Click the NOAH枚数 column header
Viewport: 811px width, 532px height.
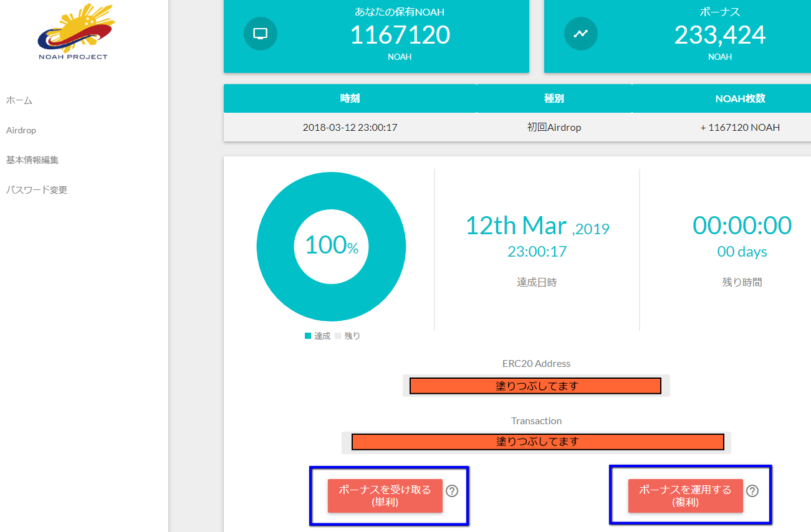point(740,98)
